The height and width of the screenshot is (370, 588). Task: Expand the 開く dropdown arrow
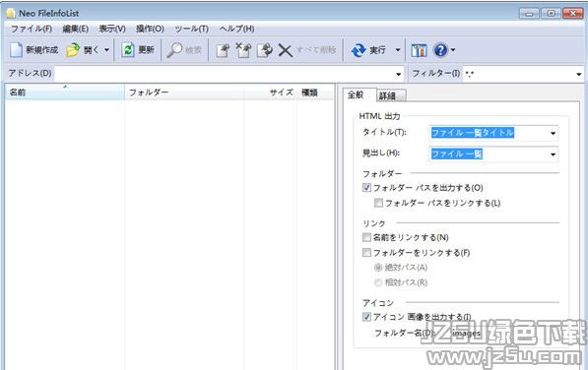[x=107, y=50]
